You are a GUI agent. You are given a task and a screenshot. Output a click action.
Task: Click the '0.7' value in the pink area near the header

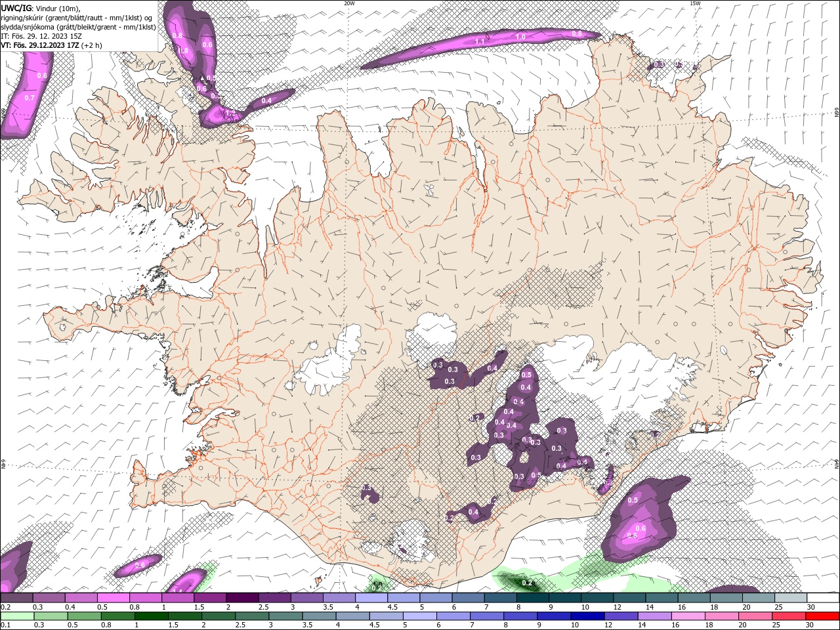tap(29, 98)
